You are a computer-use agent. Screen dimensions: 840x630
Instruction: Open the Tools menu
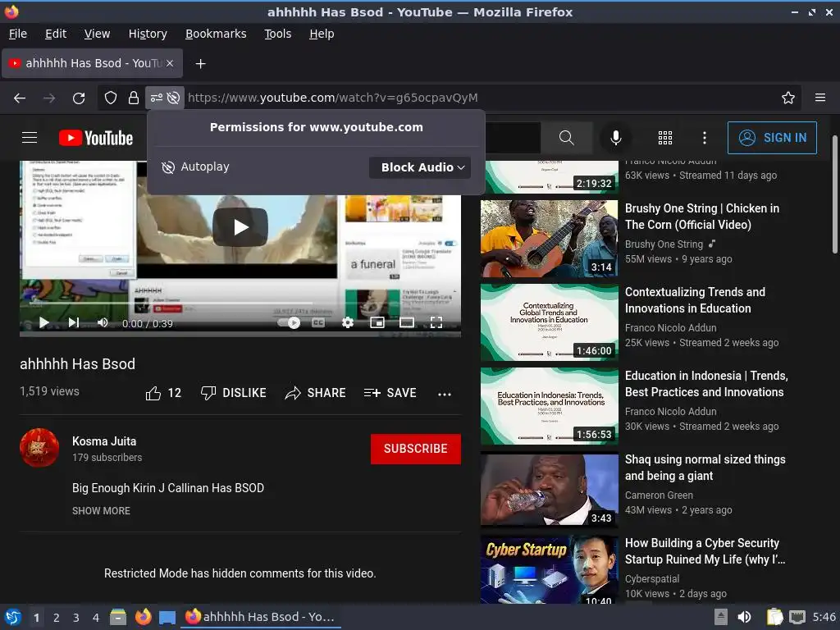pos(277,34)
